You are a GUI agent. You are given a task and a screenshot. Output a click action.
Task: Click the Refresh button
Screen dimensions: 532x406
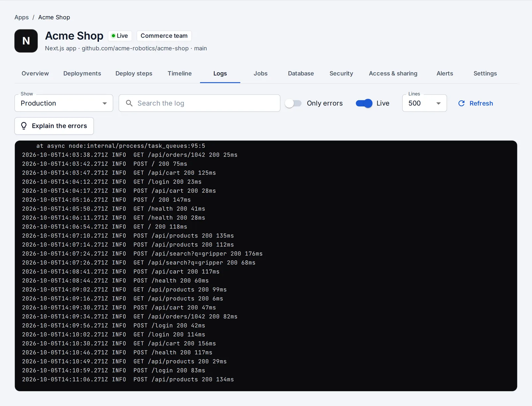(475, 103)
